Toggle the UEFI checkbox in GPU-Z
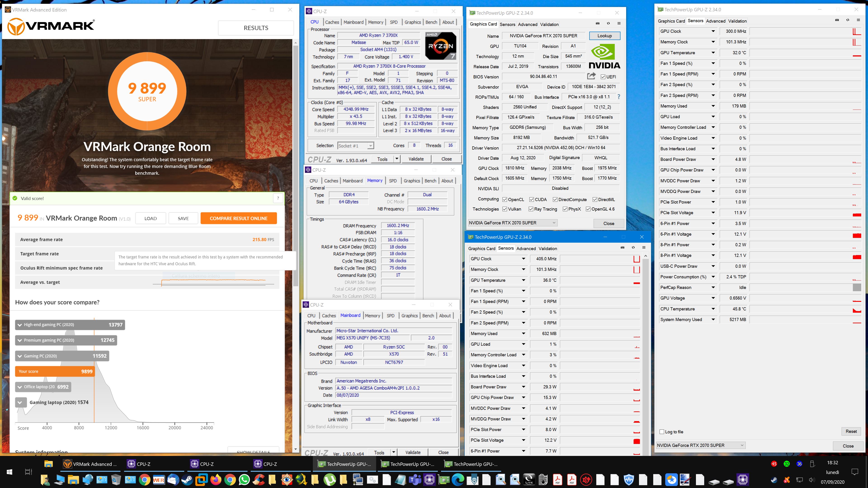 [x=603, y=77]
